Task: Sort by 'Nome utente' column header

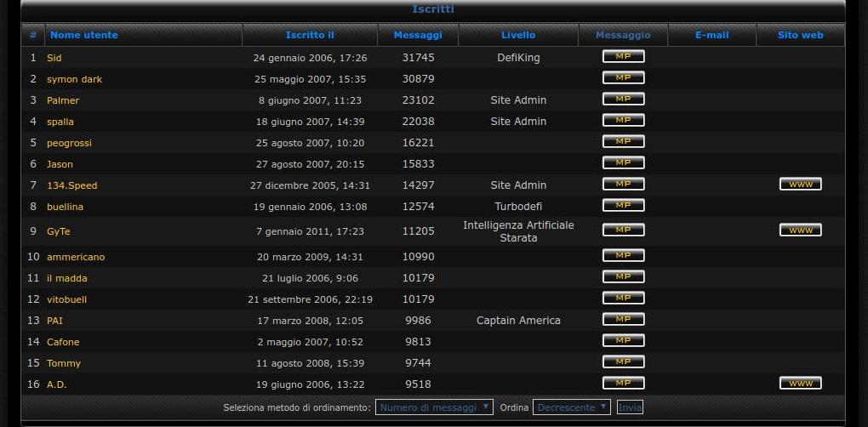Action: click(x=84, y=35)
